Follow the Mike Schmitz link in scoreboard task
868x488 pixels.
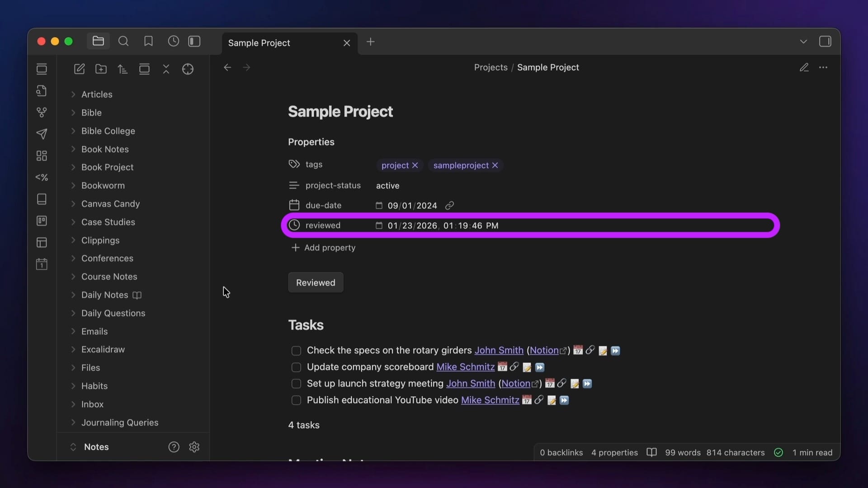point(465,367)
